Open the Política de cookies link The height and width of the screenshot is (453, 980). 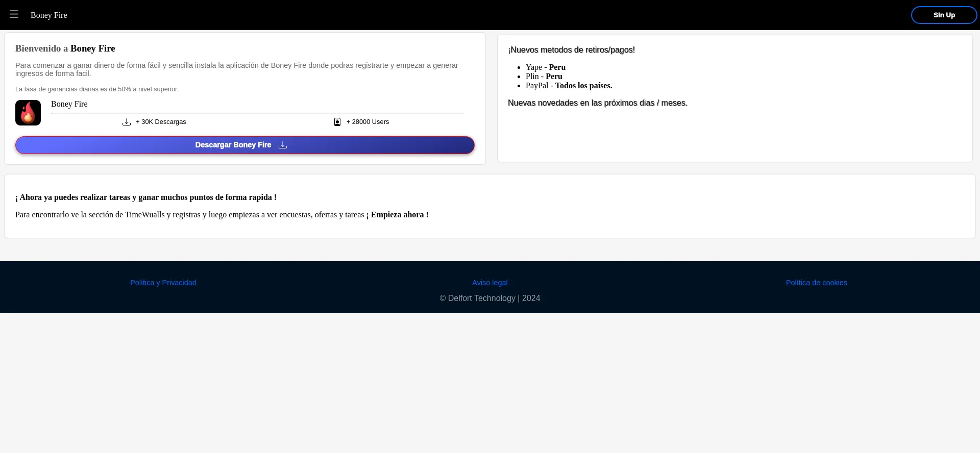(x=816, y=283)
